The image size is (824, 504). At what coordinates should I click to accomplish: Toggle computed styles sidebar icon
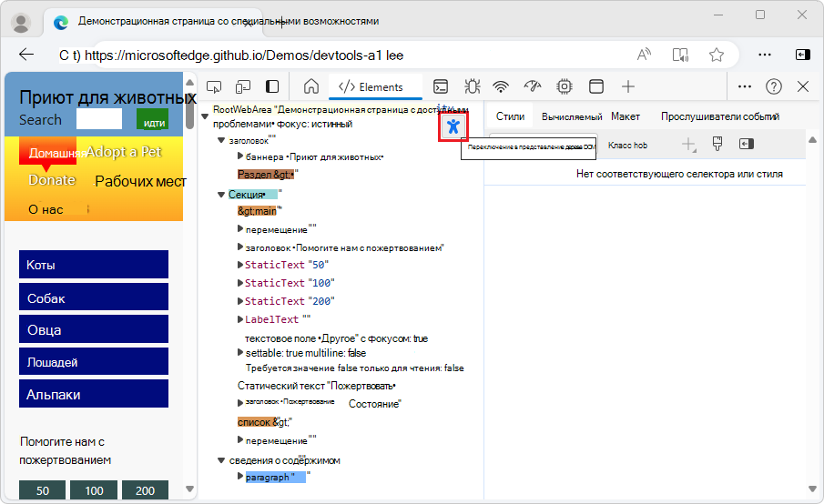747,144
